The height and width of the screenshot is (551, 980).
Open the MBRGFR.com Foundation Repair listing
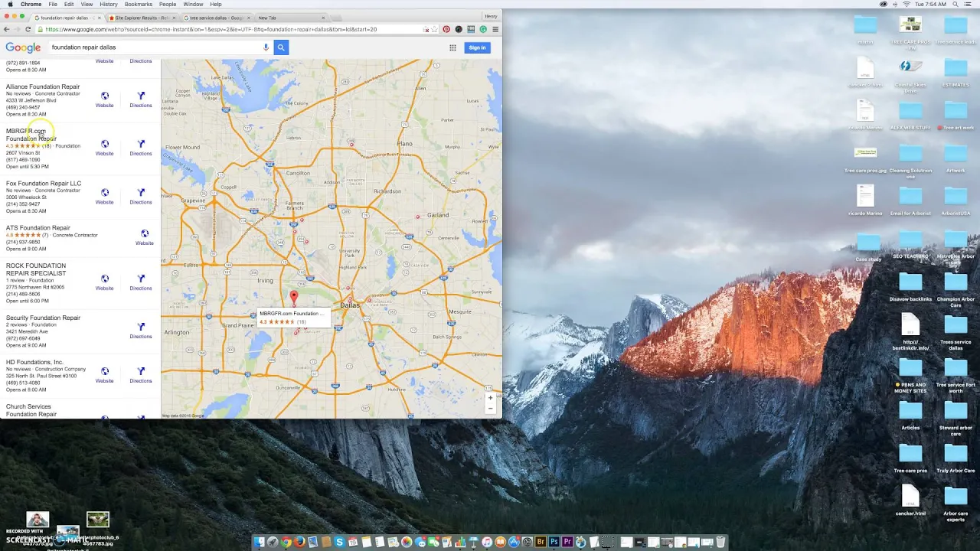point(31,135)
